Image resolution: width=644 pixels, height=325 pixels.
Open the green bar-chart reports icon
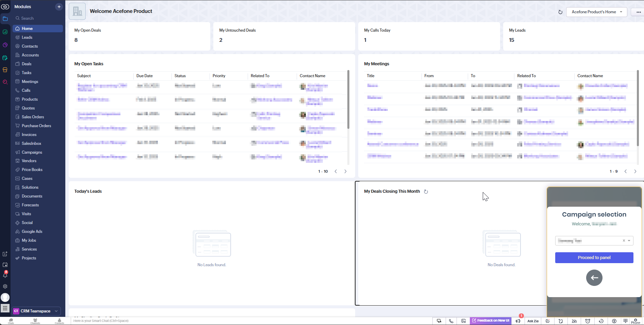pyautogui.click(x=5, y=32)
